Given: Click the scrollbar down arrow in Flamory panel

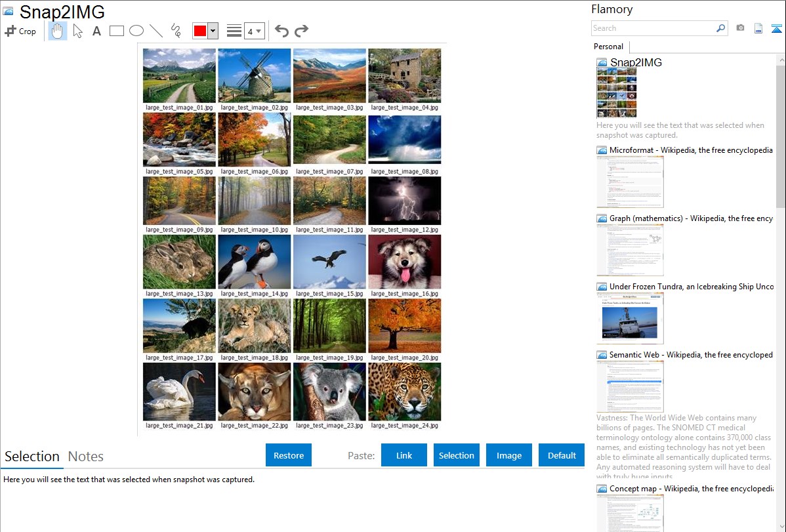Looking at the screenshot, I should pos(781,527).
